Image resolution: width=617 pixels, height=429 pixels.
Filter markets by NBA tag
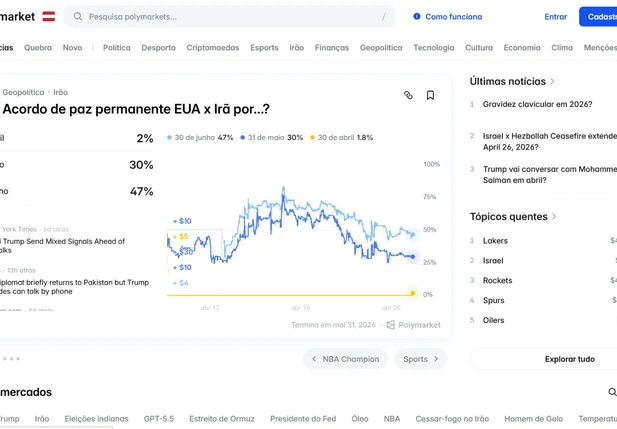(x=392, y=419)
